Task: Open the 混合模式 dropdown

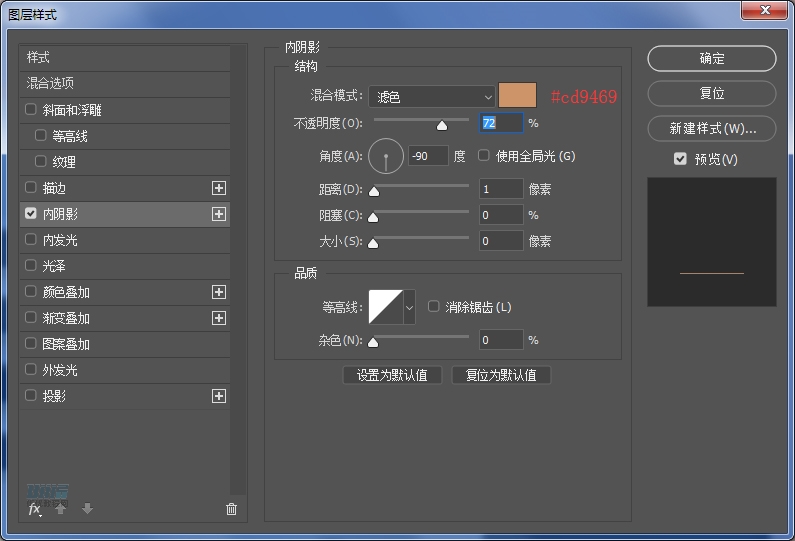Action: [x=432, y=97]
